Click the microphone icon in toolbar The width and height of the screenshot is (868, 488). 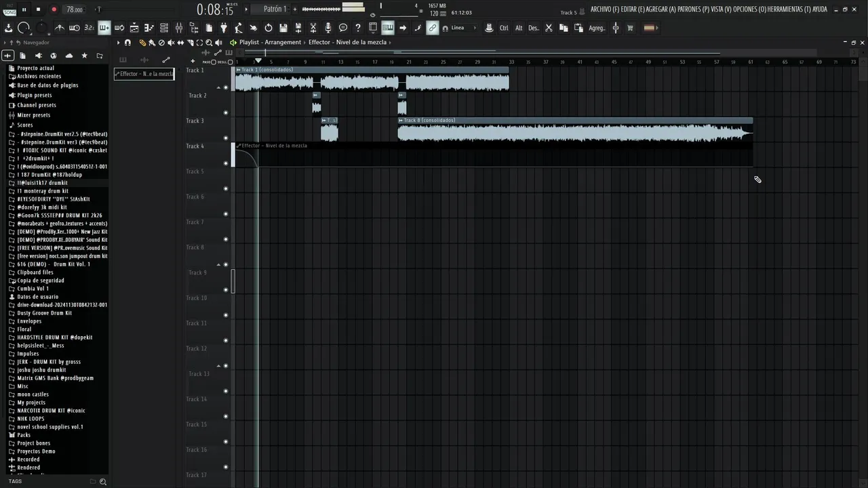(328, 28)
